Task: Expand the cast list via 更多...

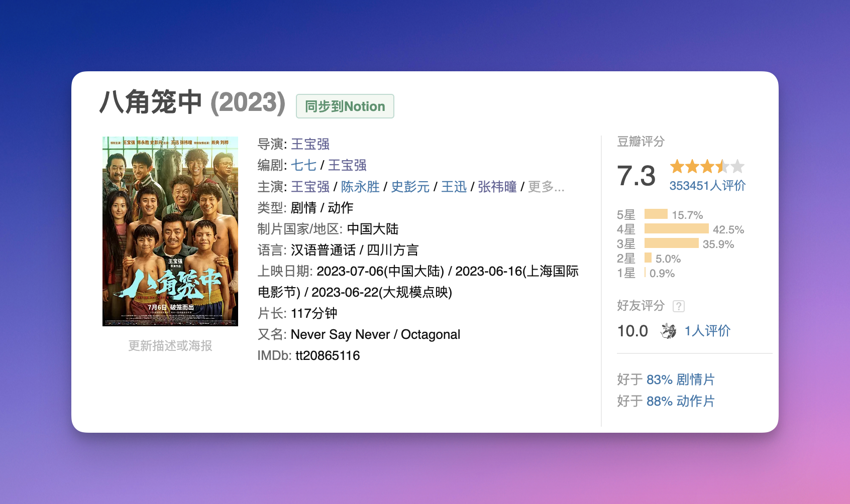Action: [546, 187]
